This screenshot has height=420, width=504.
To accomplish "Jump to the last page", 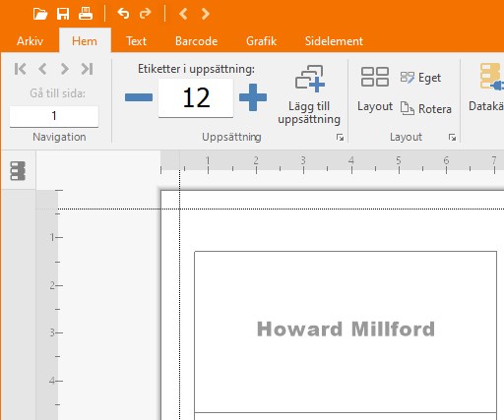I will (87, 69).
